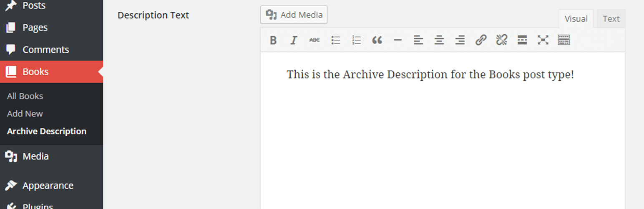Click the Posts pushpin icon
Image resolution: width=644 pixels, height=209 pixels.
[11, 5]
